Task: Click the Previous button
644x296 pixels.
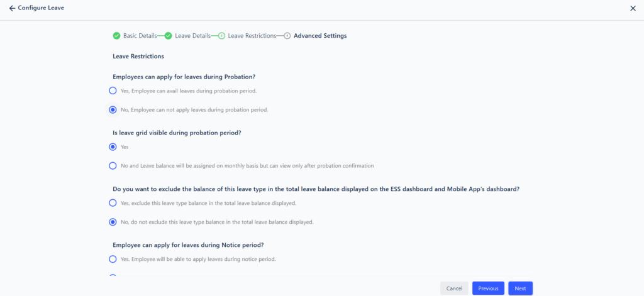Action: (488, 288)
